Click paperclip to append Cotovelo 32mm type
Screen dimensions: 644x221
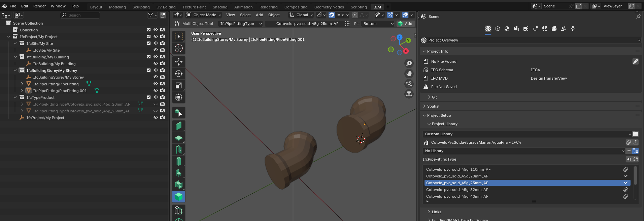625,190
